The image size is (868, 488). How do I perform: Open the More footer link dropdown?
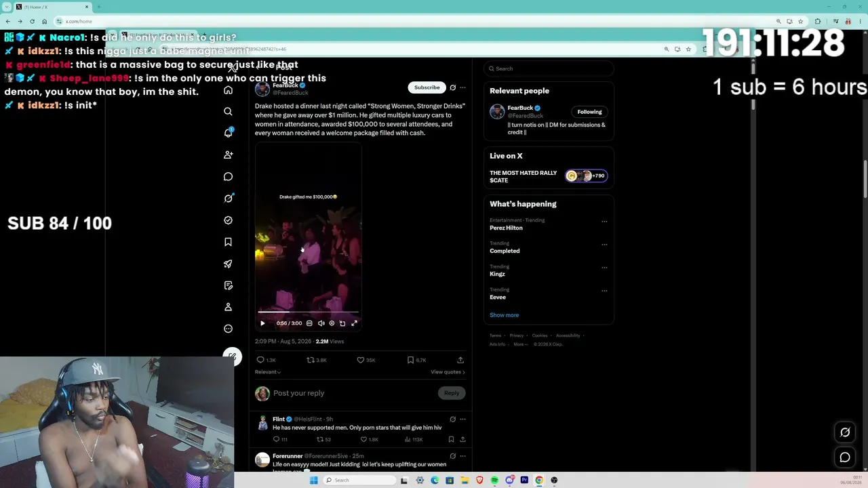coord(520,344)
